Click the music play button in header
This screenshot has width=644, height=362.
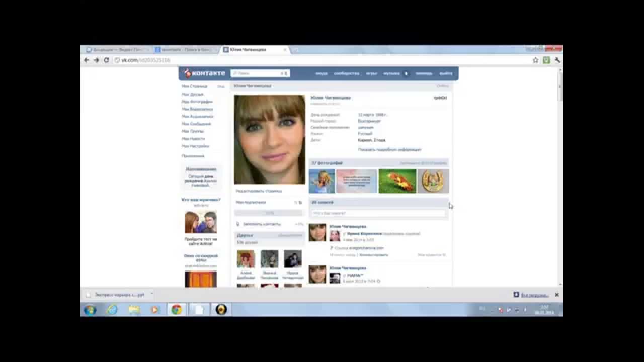pos(406,73)
